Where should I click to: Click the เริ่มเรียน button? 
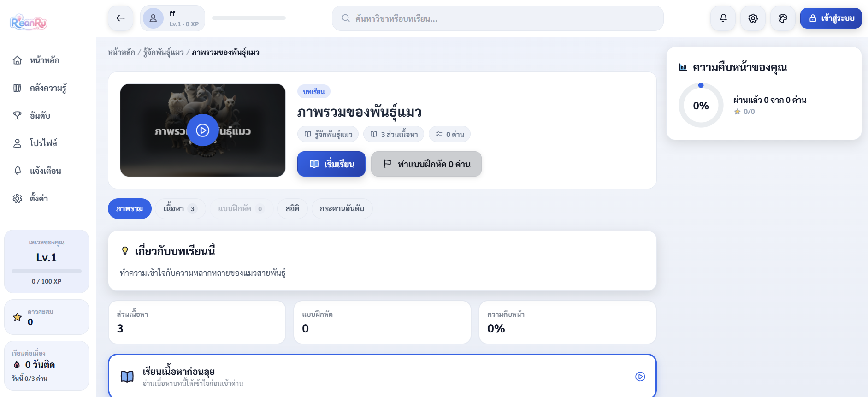331,164
